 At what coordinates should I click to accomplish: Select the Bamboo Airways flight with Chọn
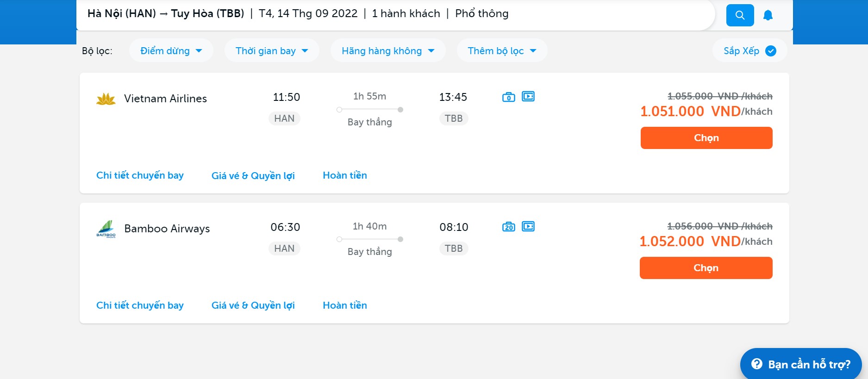click(706, 268)
